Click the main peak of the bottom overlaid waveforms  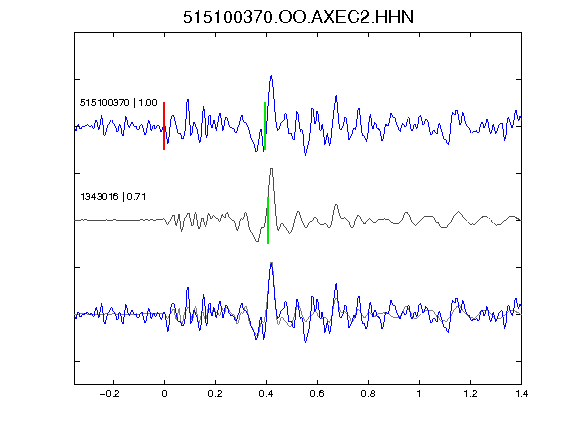coord(271,264)
